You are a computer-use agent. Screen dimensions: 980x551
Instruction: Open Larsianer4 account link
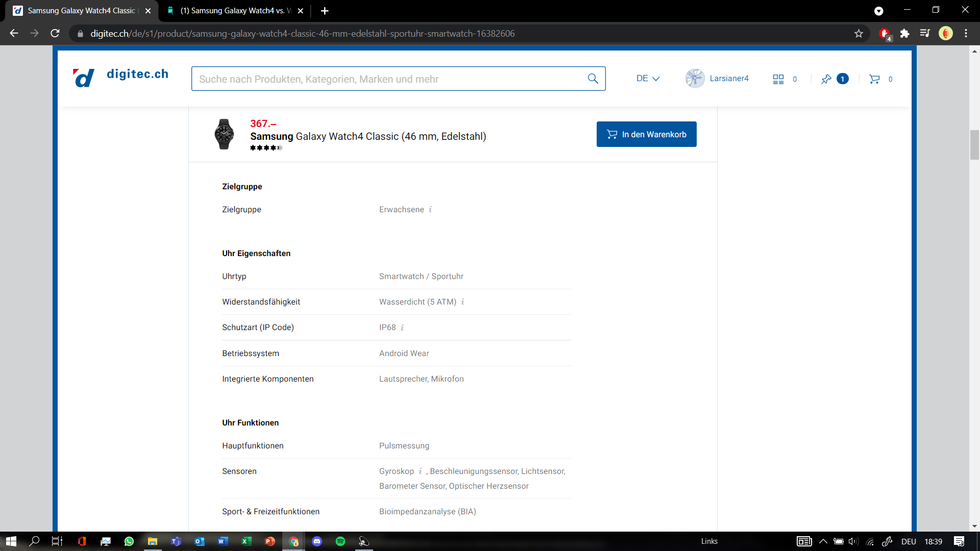[729, 79]
